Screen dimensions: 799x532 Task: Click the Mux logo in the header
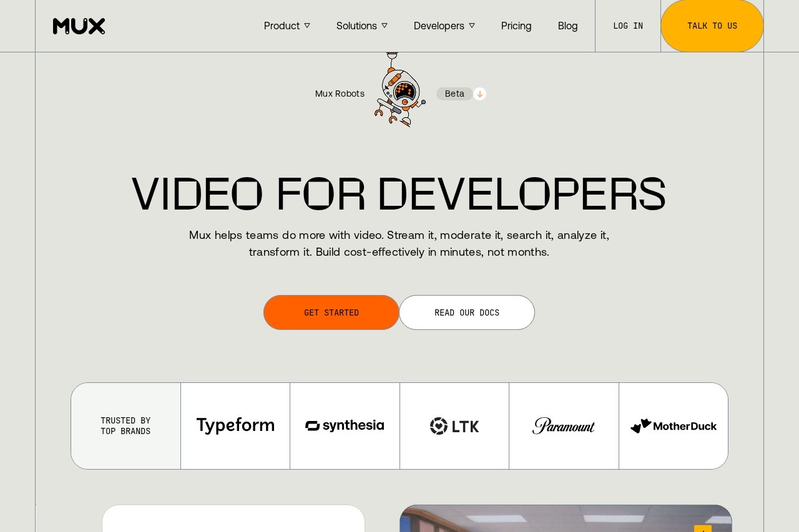point(79,26)
